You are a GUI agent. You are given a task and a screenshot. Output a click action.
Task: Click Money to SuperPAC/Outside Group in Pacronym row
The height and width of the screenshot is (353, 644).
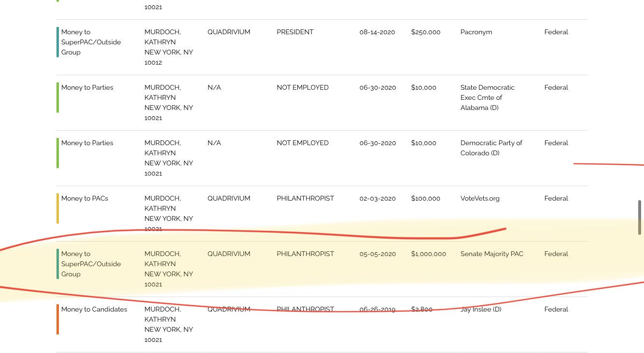[91, 42]
